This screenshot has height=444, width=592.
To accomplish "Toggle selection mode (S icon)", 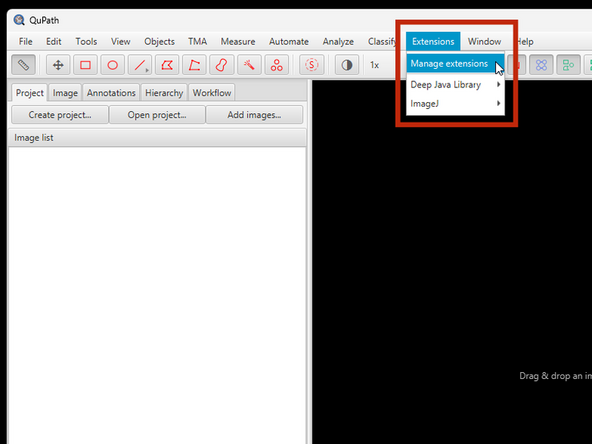I will (311, 65).
